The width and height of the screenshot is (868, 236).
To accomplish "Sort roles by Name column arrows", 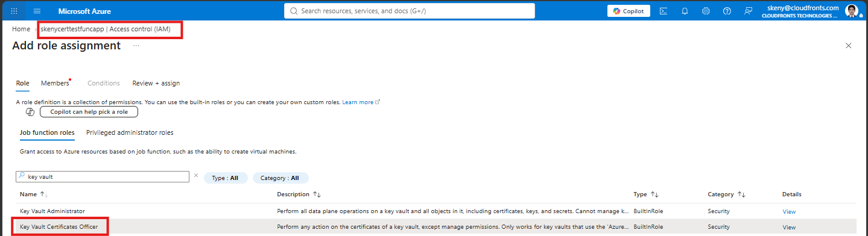I will point(44,194).
